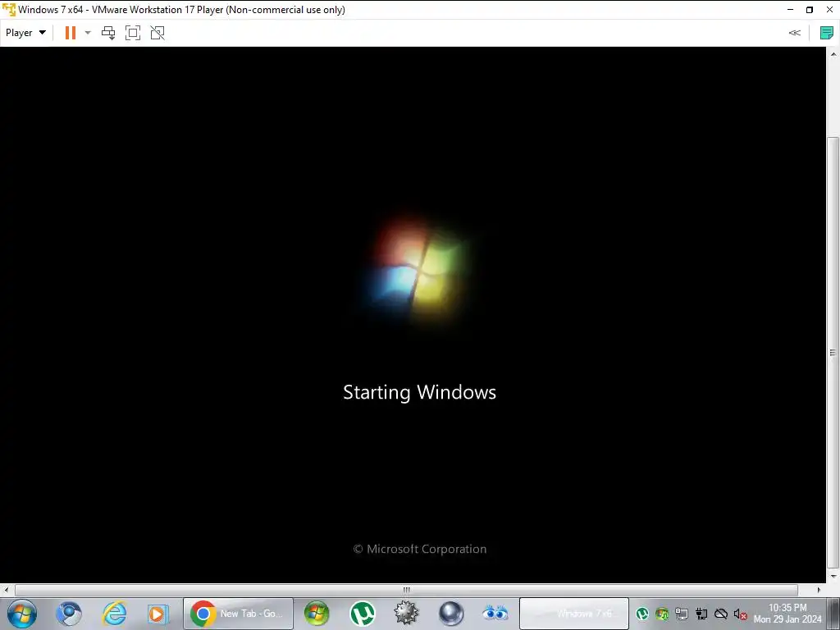Screen dimensions: 840x630
Task: Minimize the VMware Player window
Action: [x=790, y=10]
